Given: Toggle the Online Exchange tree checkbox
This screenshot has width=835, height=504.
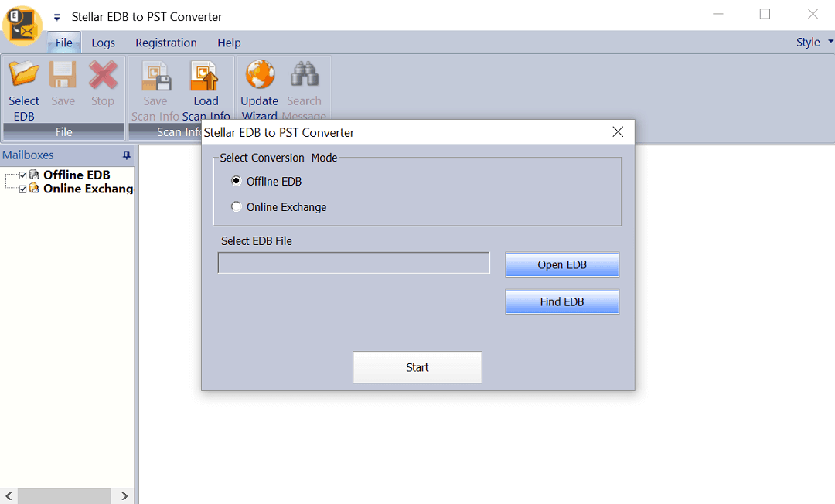Looking at the screenshot, I should (x=22, y=189).
